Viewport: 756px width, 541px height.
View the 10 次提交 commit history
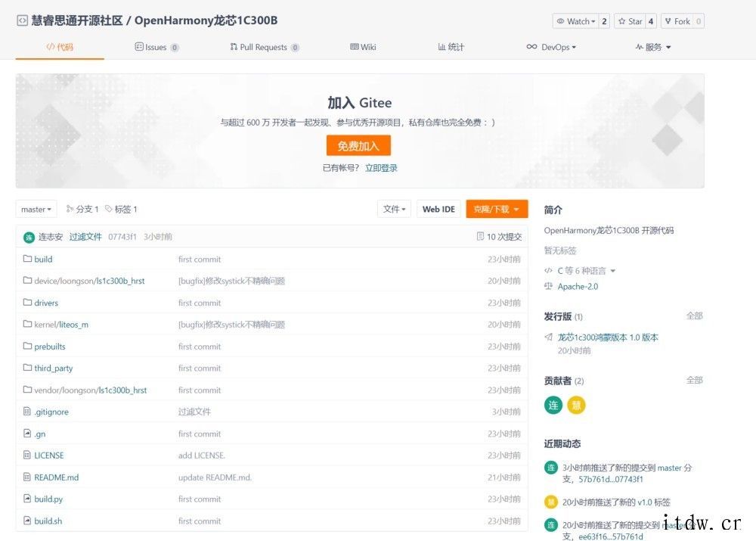(499, 237)
